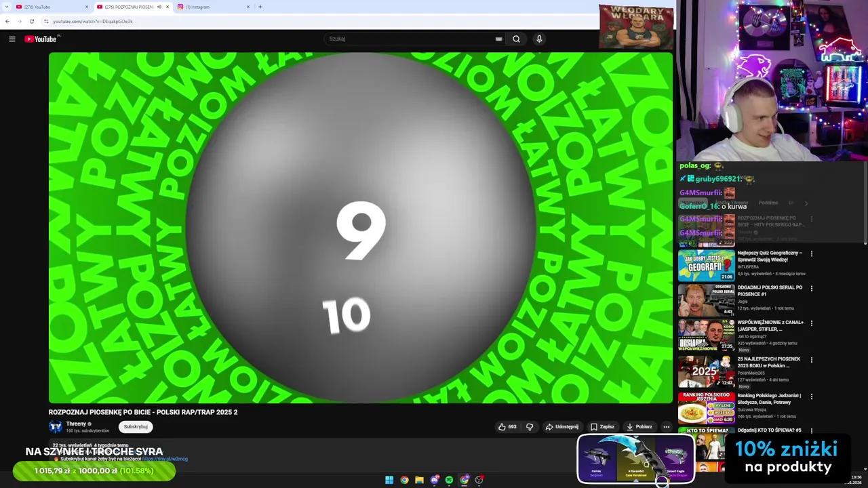
Task: Open site info icon beside the URL
Action: pos(46,21)
